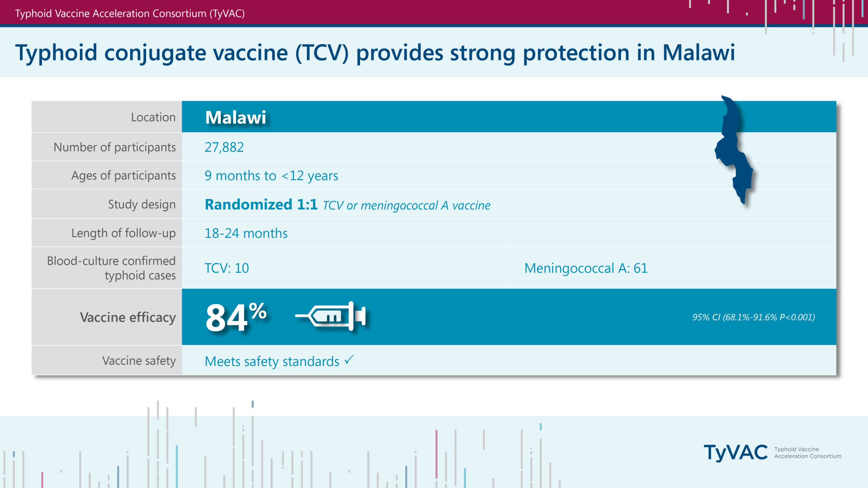
Task: Click the 84% efficacy figure
Action: tap(236, 317)
